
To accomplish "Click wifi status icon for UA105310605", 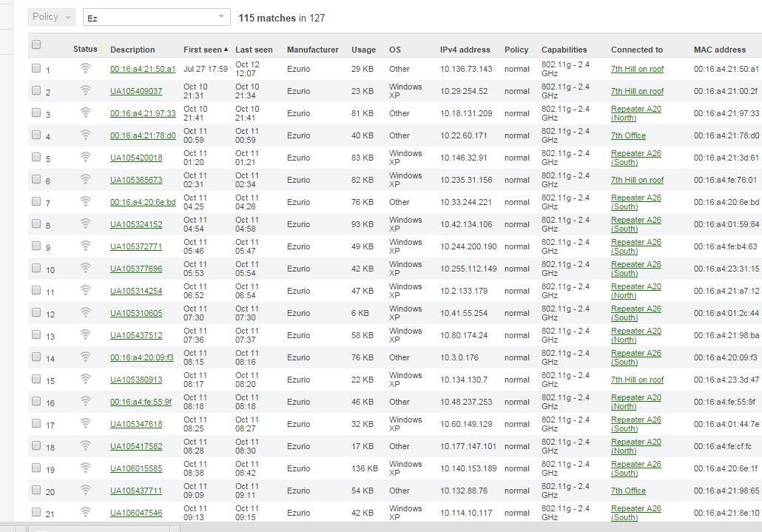I will pyautogui.click(x=86, y=312).
